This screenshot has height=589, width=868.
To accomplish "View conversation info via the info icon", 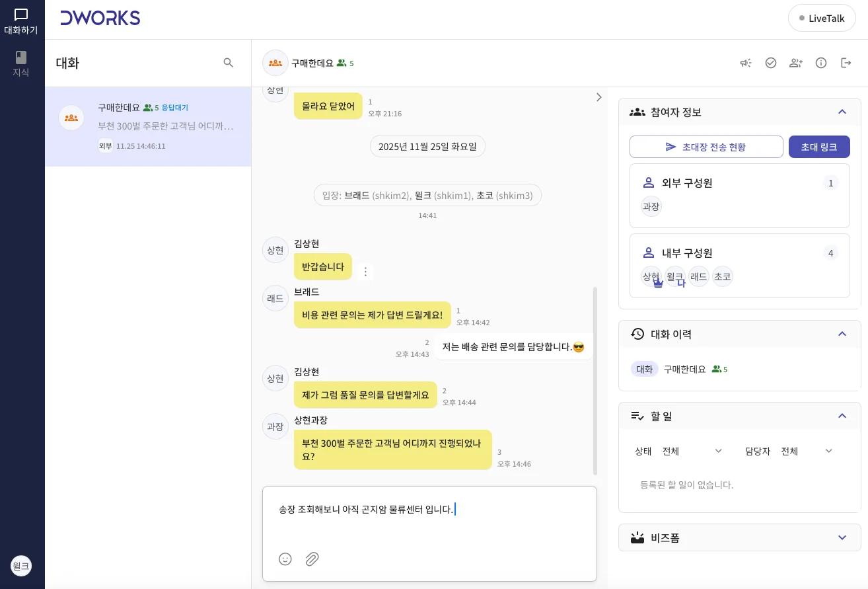I will click(821, 63).
